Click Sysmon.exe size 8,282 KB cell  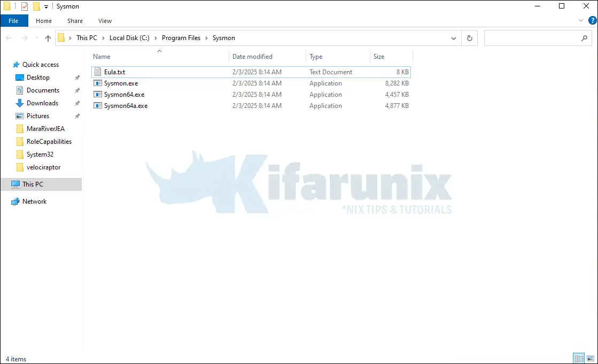pyautogui.click(x=397, y=83)
